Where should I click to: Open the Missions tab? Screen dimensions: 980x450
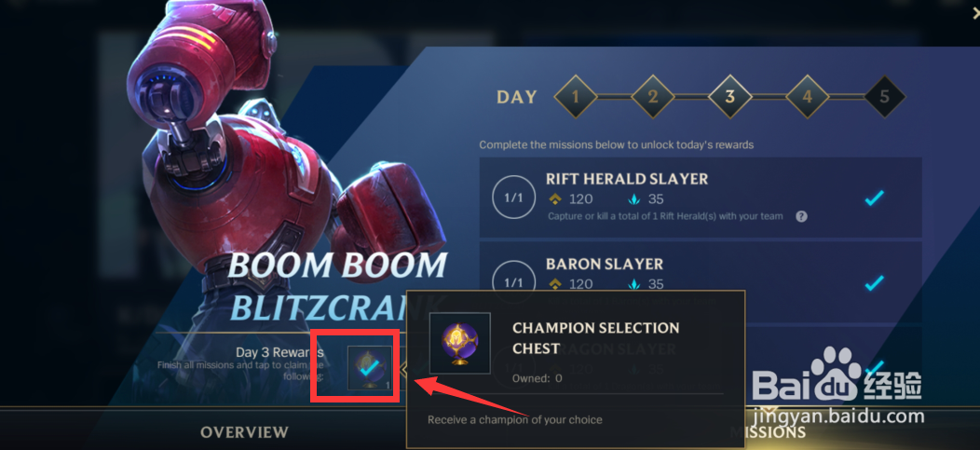tap(768, 432)
